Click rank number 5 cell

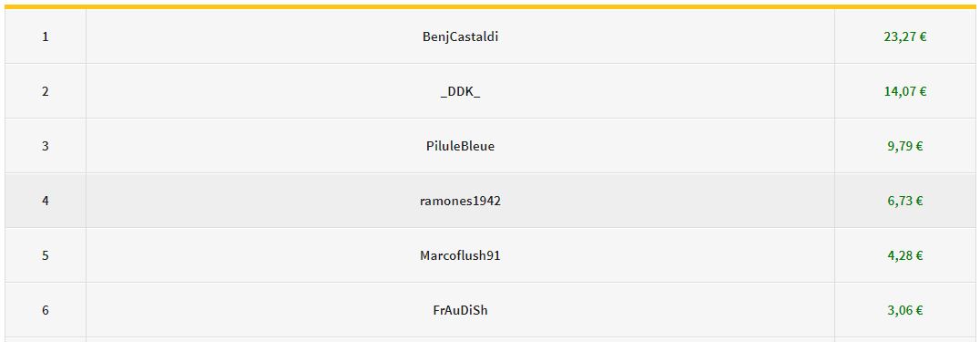(45, 255)
